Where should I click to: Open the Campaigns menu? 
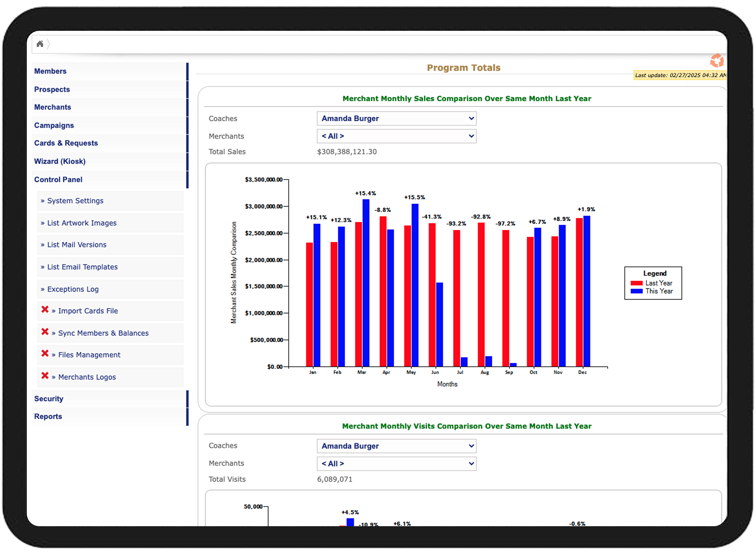tap(54, 126)
